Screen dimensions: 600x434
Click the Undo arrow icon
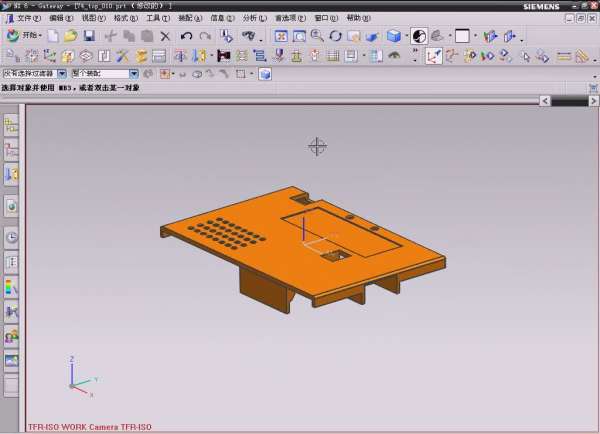(186, 36)
